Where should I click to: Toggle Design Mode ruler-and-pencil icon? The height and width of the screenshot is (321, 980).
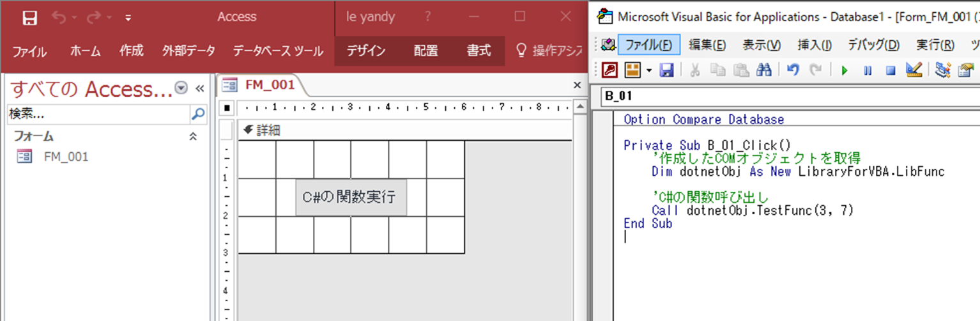[914, 70]
